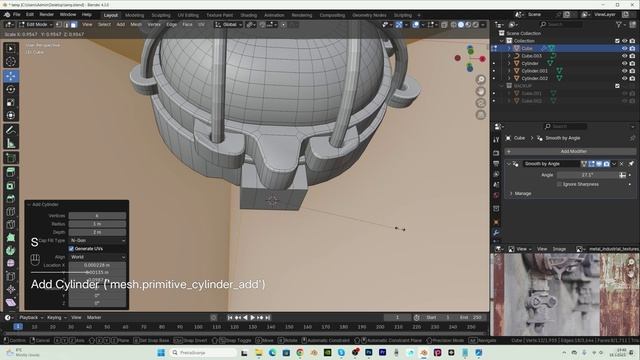Open Cap Fill Type N-Gon dropdown

[98, 240]
